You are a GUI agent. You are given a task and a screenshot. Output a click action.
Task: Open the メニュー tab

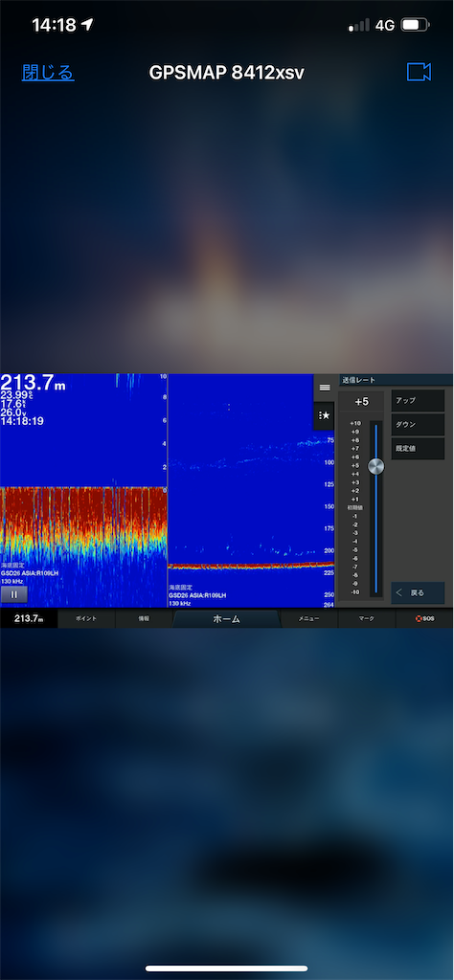point(309,619)
